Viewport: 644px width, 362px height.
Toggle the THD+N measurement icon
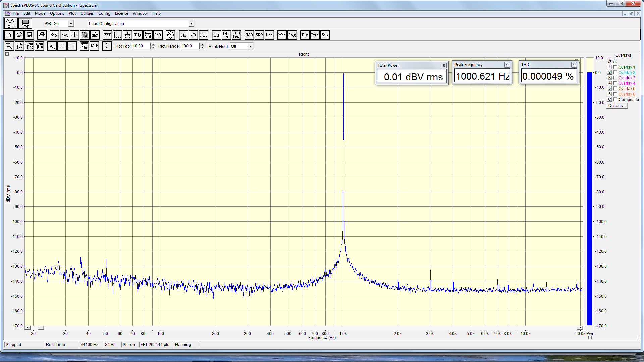[226, 35]
